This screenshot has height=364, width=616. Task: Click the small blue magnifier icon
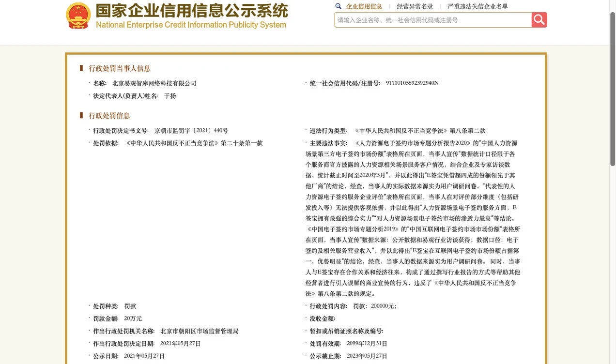coord(339,6)
